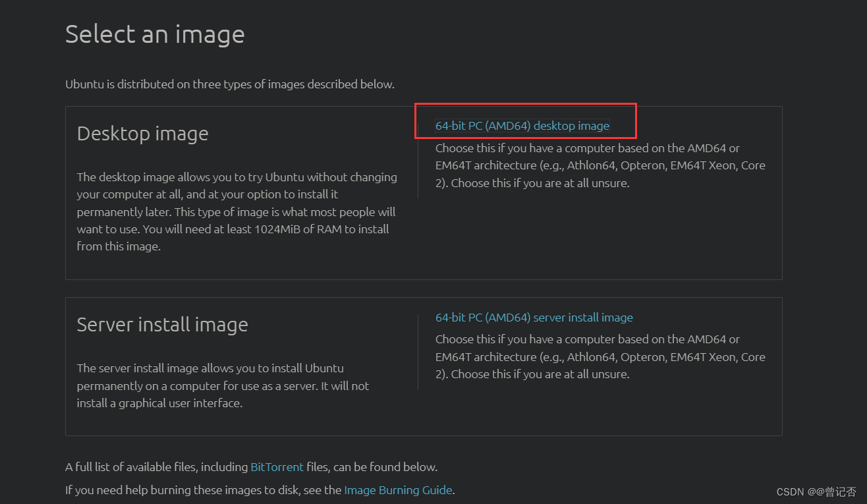
Task: Click the paragraph starting "The server install image allows"
Action: click(223, 385)
